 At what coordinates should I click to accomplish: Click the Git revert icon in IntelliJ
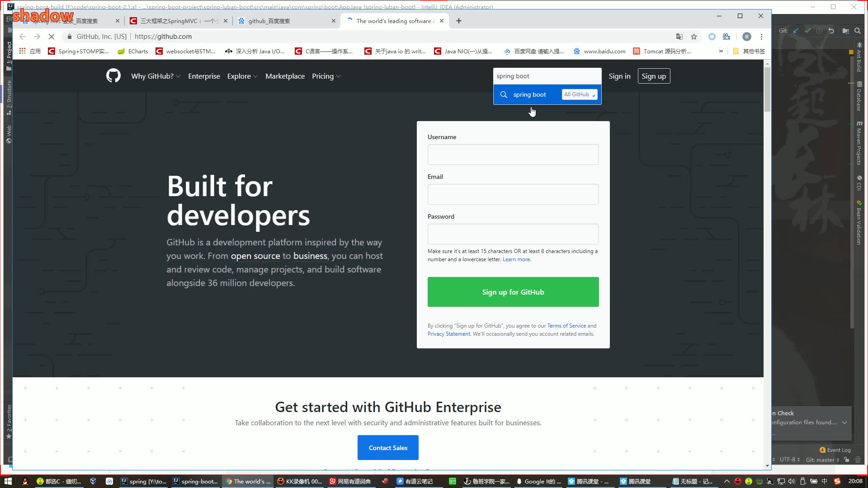pos(831,31)
